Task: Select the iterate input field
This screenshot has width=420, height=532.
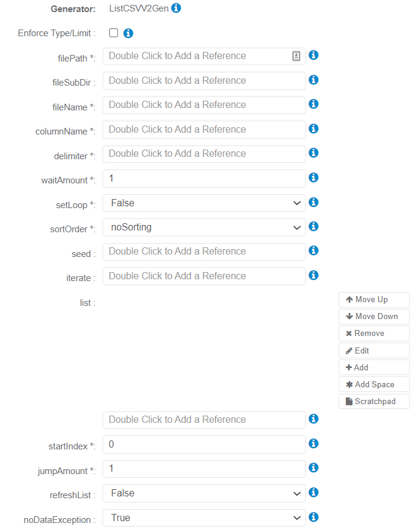Action: (204, 276)
